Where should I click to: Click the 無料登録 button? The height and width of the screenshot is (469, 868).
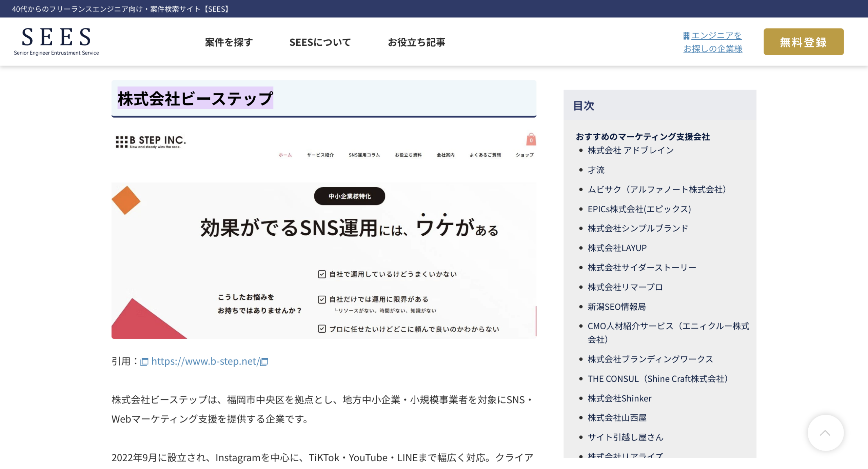point(804,42)
